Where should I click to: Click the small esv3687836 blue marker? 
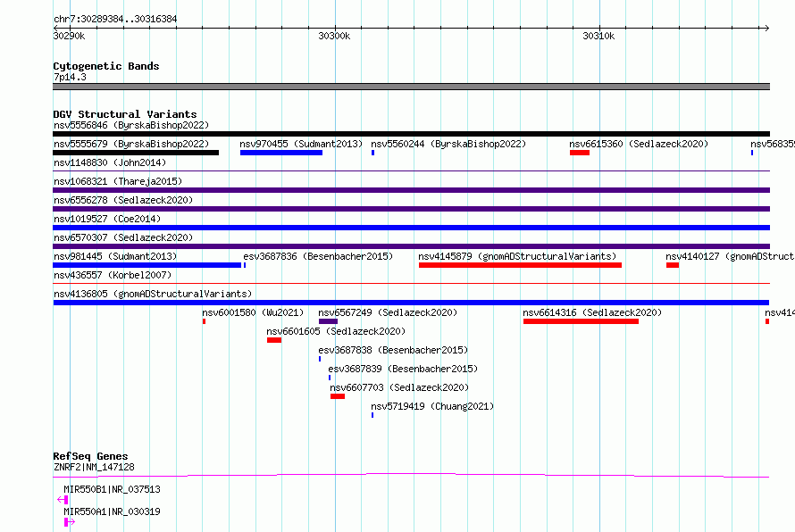tap(245, 265)
